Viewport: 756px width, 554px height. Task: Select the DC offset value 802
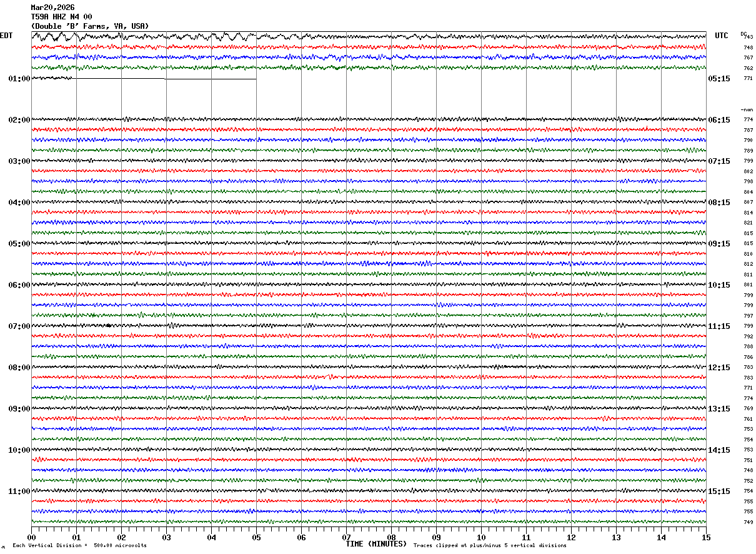(x=749, y=171)
